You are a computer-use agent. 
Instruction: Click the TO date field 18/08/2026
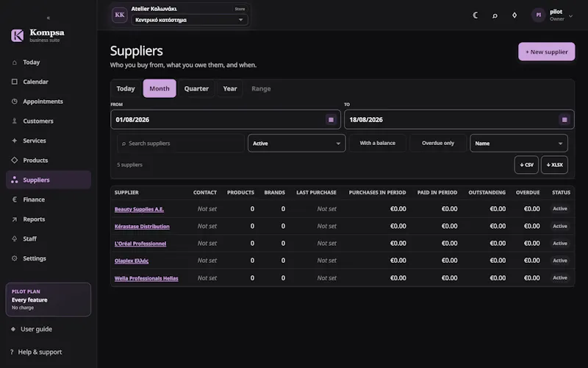tap(459, 120)
